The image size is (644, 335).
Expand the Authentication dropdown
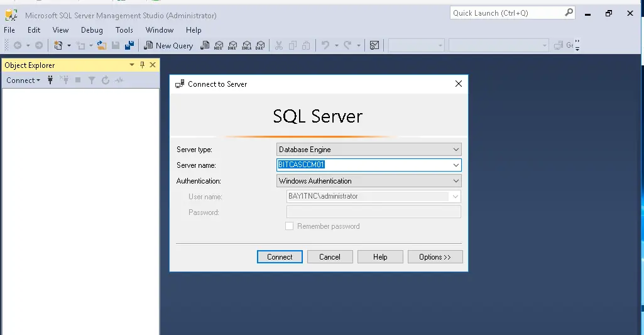456,181
